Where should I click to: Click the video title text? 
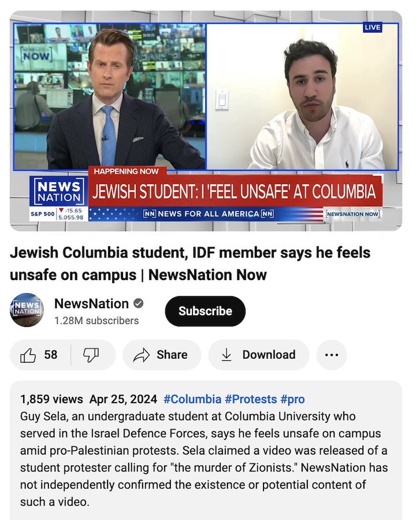pos(190,263)
